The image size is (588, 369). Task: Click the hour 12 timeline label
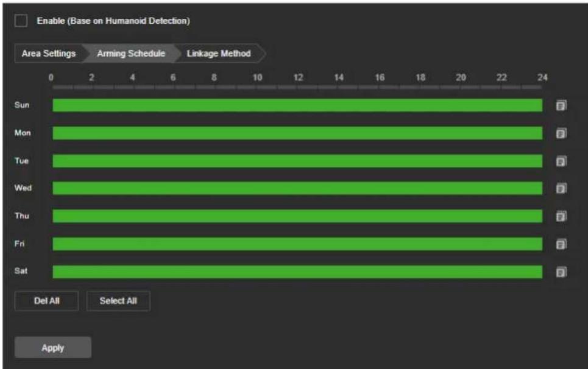tap(298, 77)
